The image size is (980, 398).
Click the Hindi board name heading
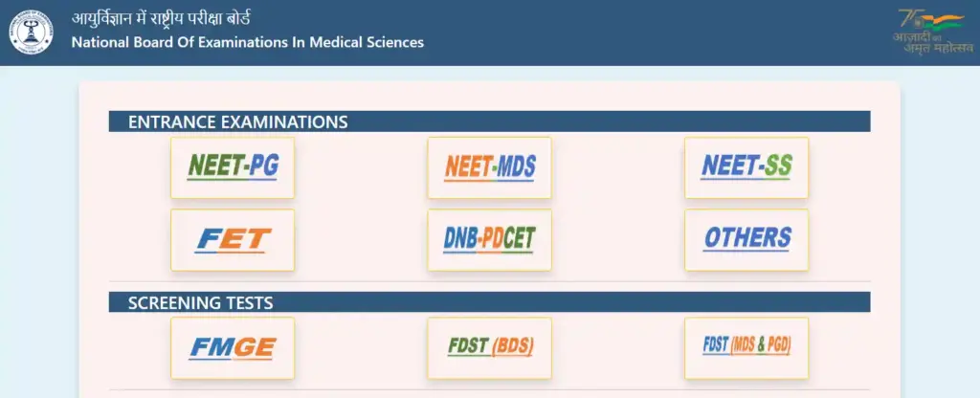163,19
